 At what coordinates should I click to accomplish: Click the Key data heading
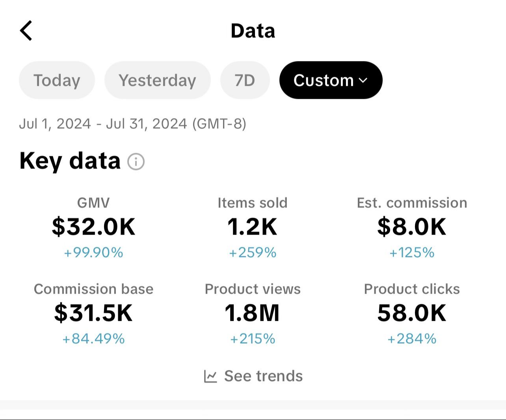coord(70,161)
